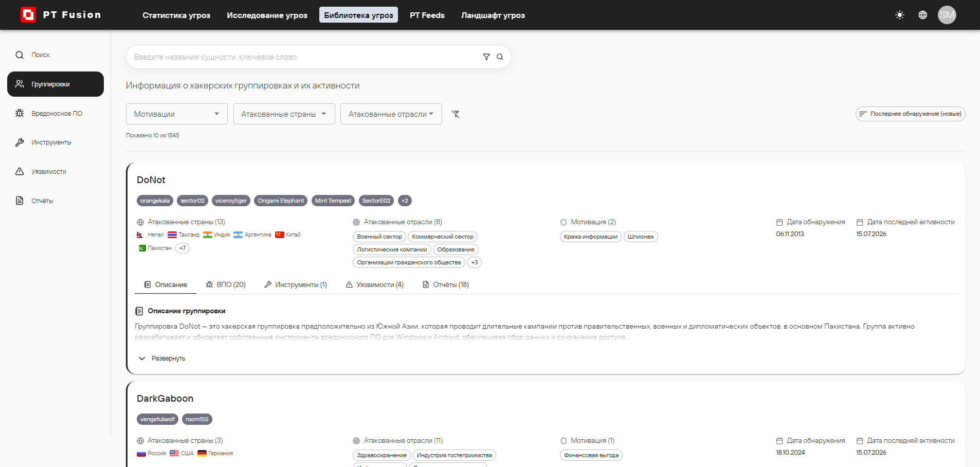980x467 pixels.
Task: Switch to the Отчёты (18) tab
Action: pyautogui.click(x=446, y=284)
